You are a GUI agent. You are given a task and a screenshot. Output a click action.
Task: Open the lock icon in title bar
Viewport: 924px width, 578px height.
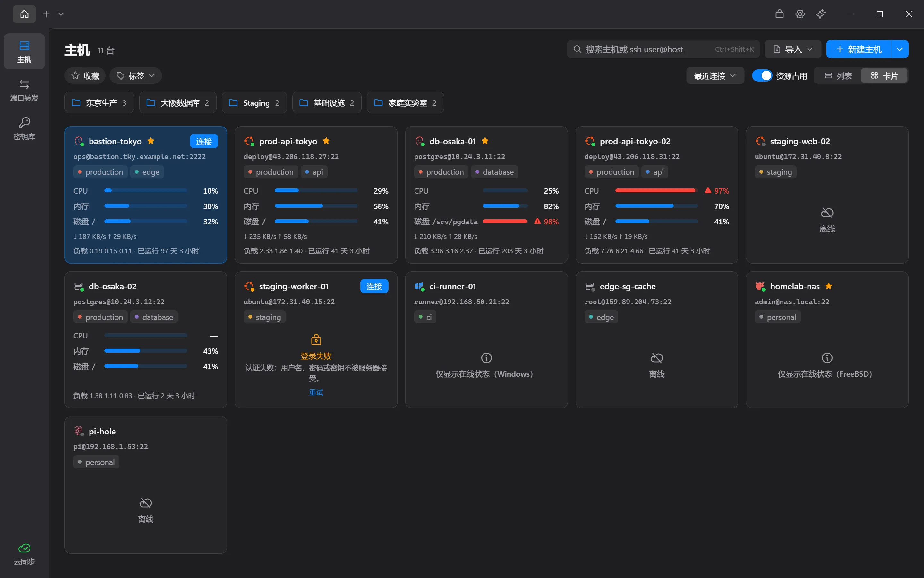tap(780, 14)
